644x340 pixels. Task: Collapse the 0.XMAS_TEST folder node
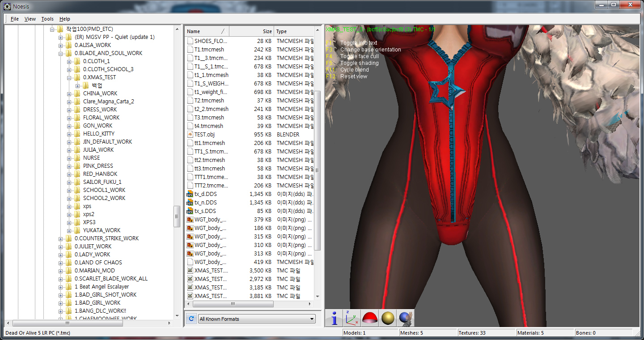69,77
